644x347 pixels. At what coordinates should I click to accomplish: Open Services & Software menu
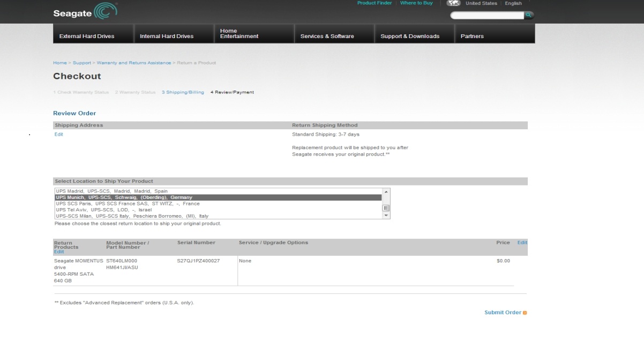tap(334, 33)
